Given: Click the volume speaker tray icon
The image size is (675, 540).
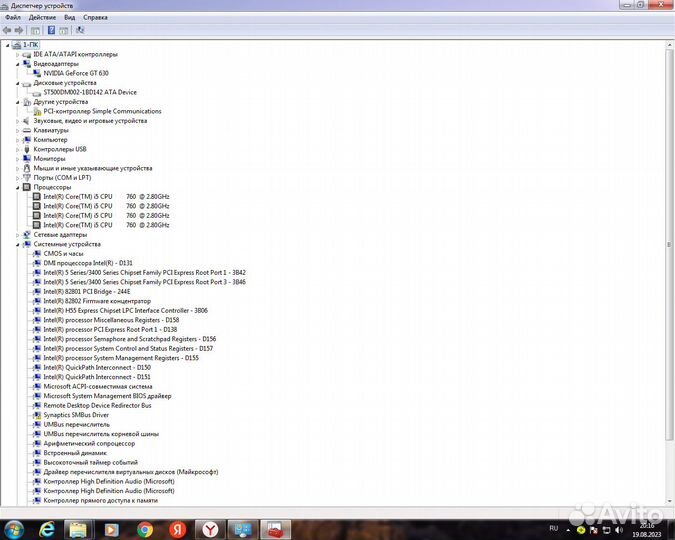Looking at the screenshot, I should (x=619, y=530).
